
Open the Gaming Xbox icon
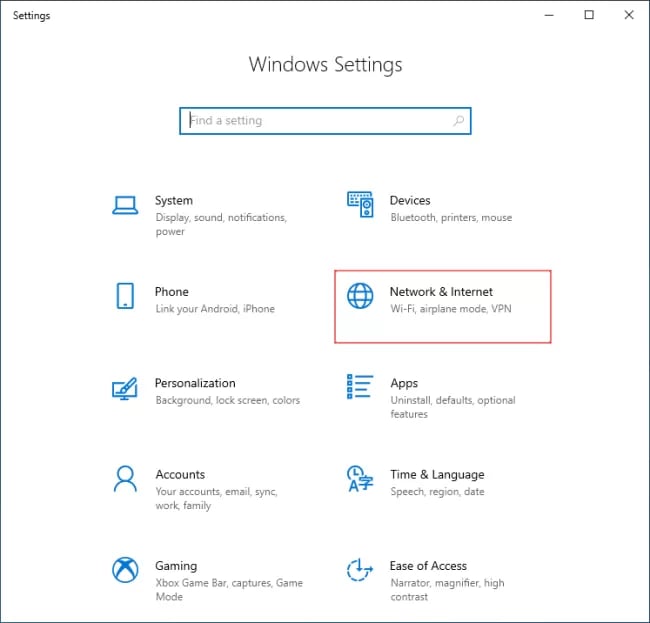point(125,570)
